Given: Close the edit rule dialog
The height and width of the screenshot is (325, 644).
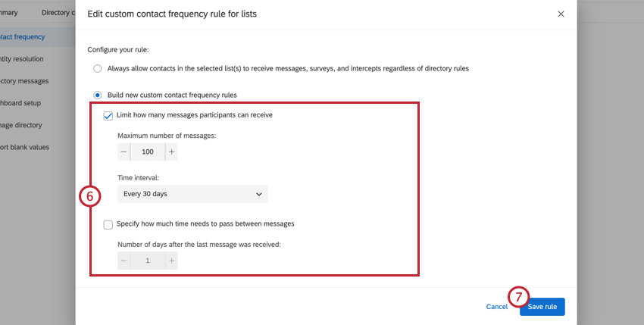Looking at the screenshot, I should [x=561, y=14].
